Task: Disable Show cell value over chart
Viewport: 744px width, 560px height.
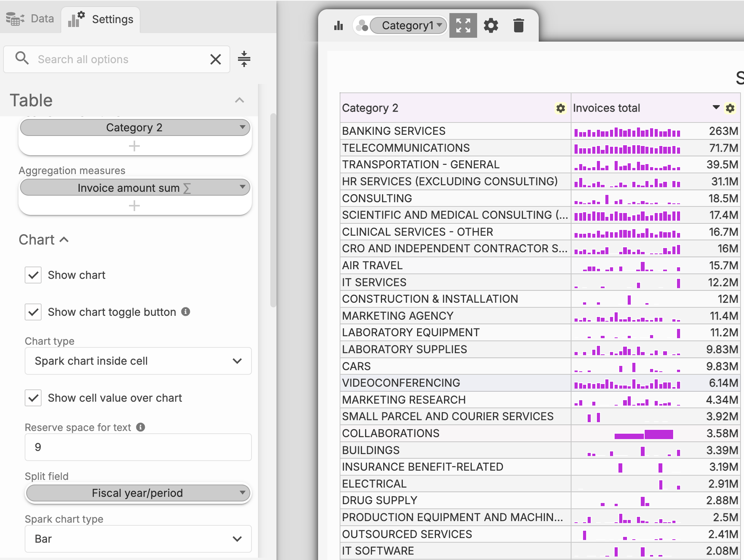Action: [33, 398]
